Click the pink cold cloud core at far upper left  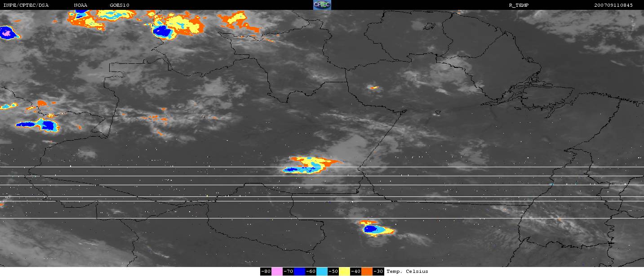tap(6, 32)
